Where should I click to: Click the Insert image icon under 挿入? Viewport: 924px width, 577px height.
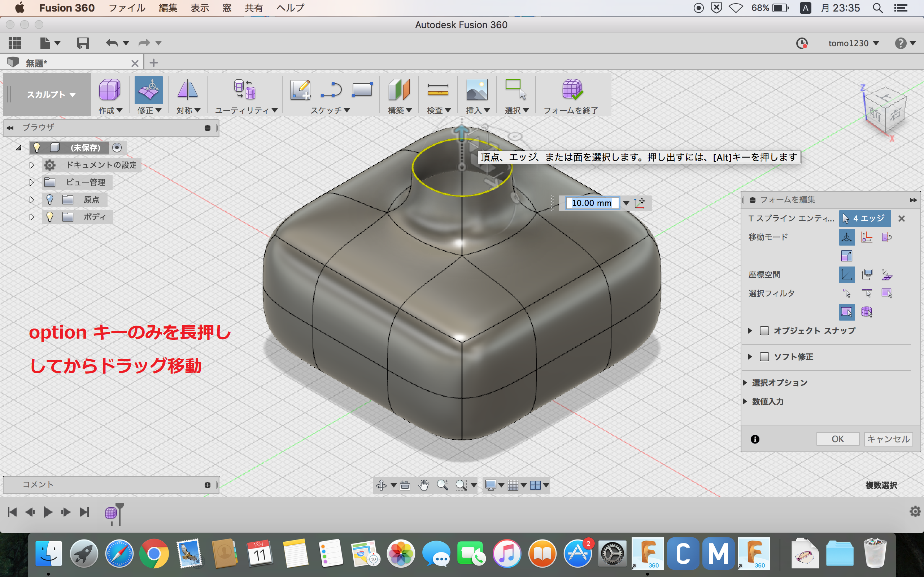(477, 90)
